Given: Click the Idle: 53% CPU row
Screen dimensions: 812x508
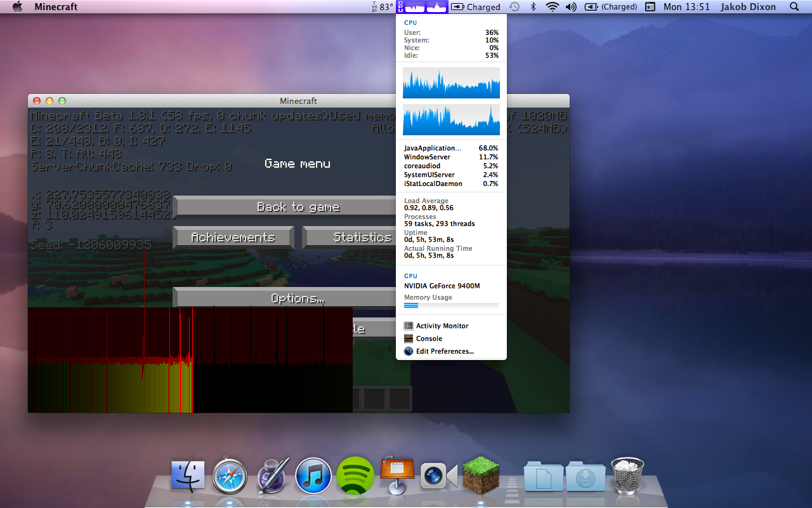Looking at the screenshot, I should [451, 55].
